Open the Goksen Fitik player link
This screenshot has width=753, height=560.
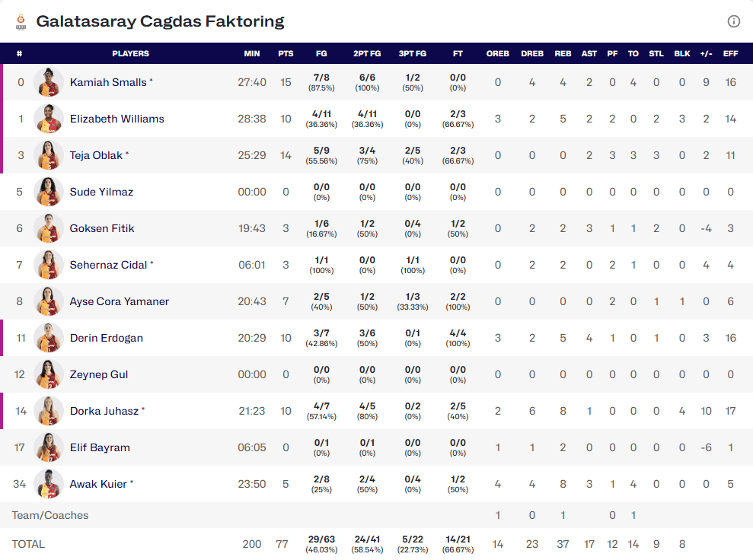tap(101, 228)
